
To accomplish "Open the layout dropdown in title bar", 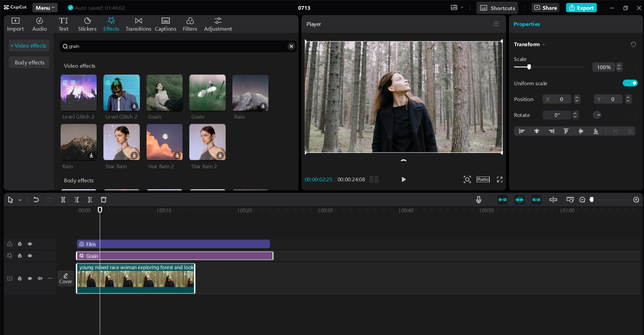I will [x=457, y=8].
